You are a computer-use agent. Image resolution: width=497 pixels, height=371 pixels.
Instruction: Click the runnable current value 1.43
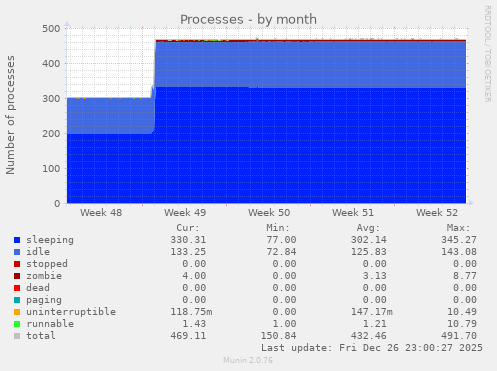(194, 324)
